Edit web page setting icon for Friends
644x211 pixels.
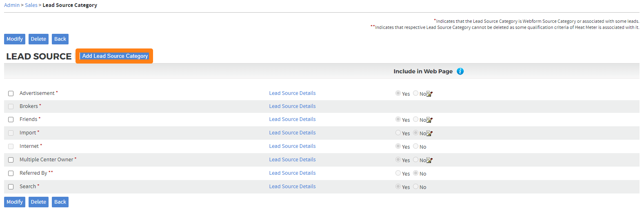(429, 120)
